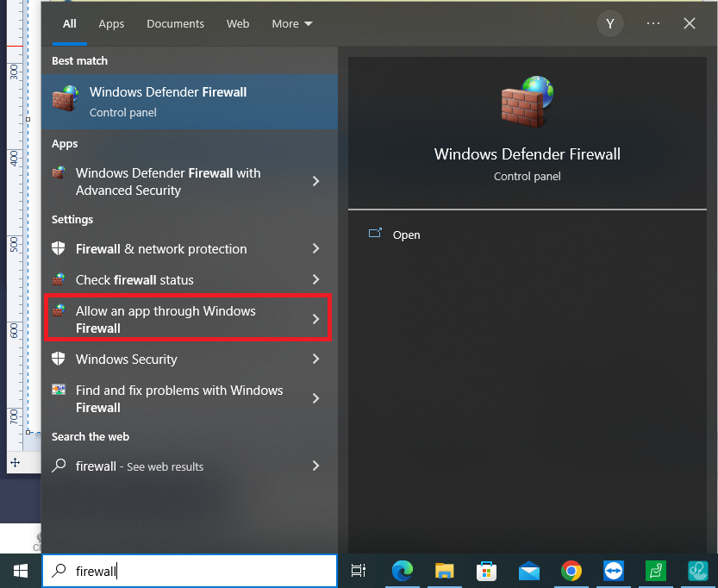
Task: Click the Windows Defender Firewall brick icon in best match
Action: [x=65, y=98]
